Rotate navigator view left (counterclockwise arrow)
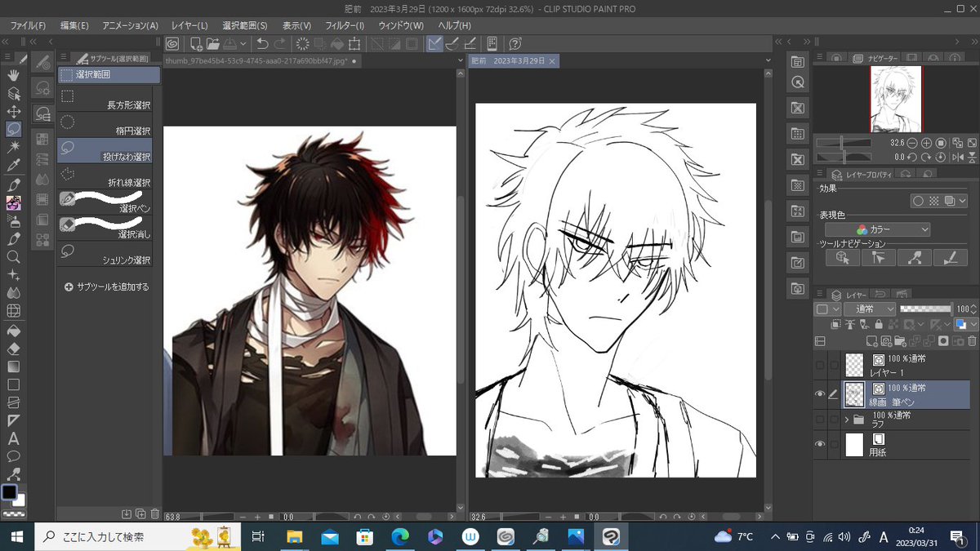The height and width of the screenshot is (551, 980). coord(914,157)
